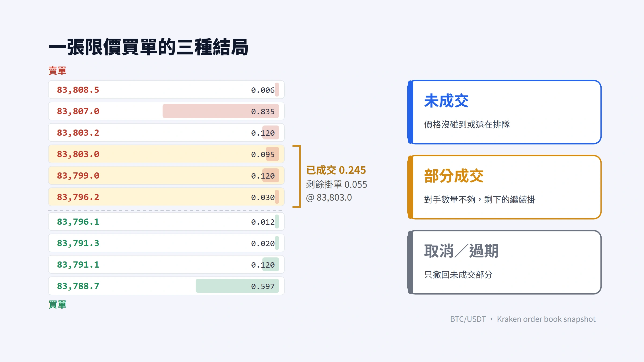Select the BTC/USDT Kraken order book snapshot caption

click(523, 319)
